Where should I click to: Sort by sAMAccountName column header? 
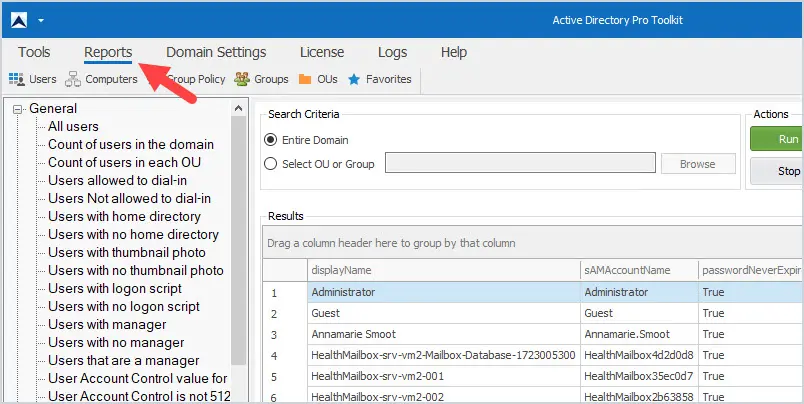click(x=639, y=270)
